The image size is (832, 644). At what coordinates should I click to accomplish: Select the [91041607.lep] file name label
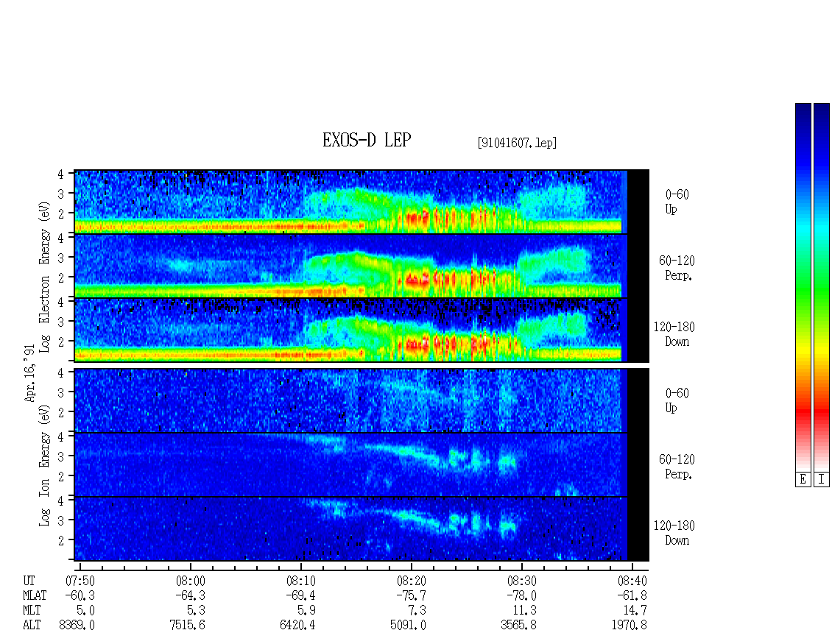click(x=517, y=142)
